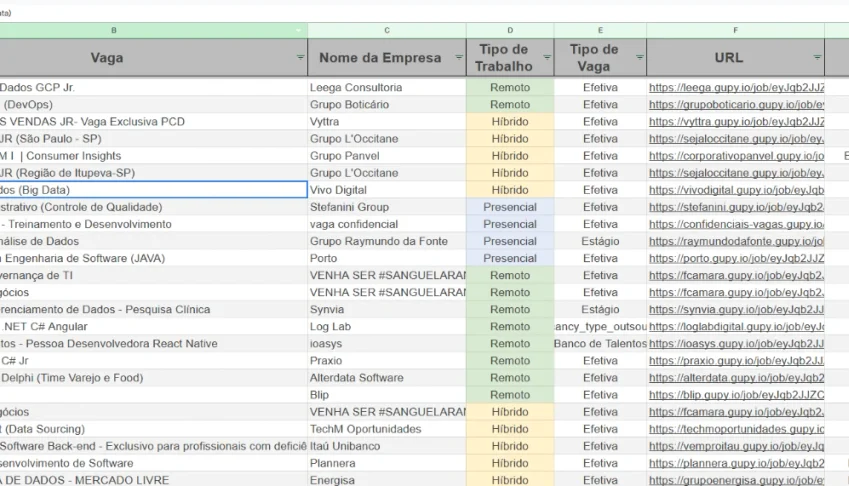Click Estágio in the Synvia row
Viewport: 849px width, 486px height.
click(600, 310)
